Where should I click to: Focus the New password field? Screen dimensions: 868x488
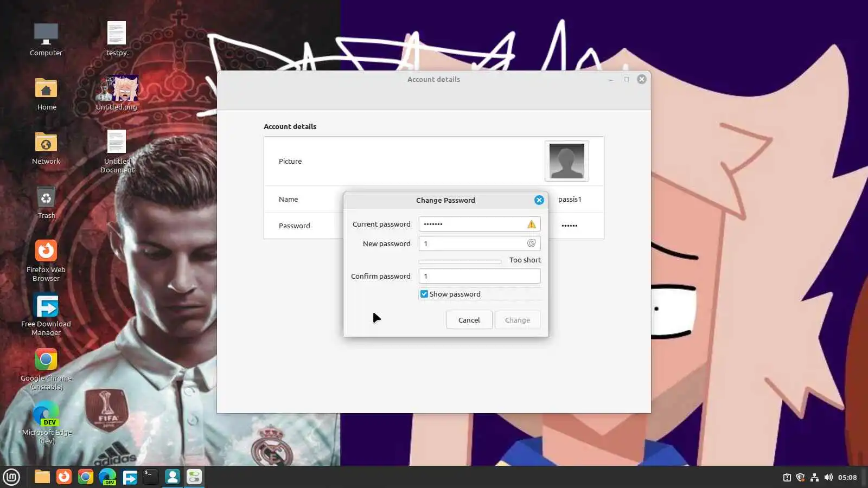(480, 243)
